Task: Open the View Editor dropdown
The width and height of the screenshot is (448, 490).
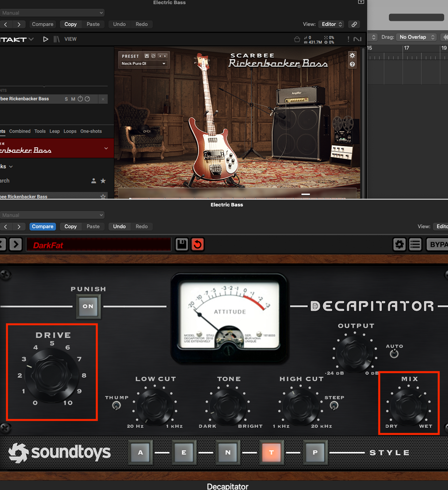Action: click(331, 24)
